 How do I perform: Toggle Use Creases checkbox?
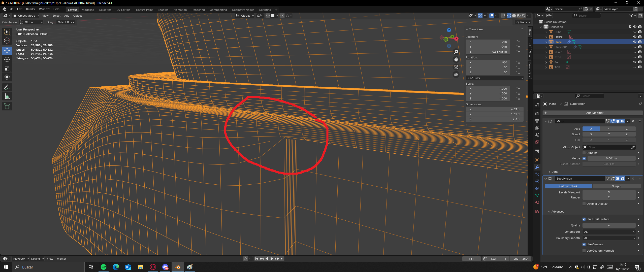[x=584, y=244]
